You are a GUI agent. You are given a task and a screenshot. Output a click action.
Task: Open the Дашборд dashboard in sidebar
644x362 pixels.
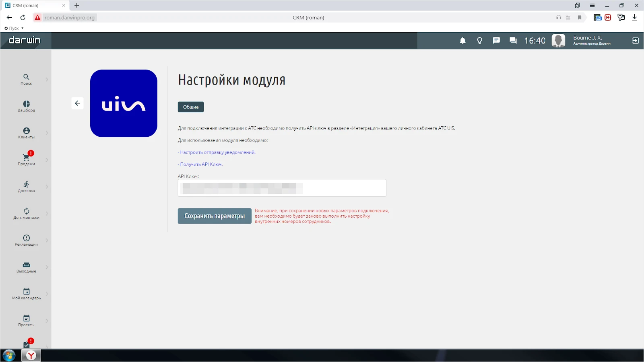[x=26, y=106]
